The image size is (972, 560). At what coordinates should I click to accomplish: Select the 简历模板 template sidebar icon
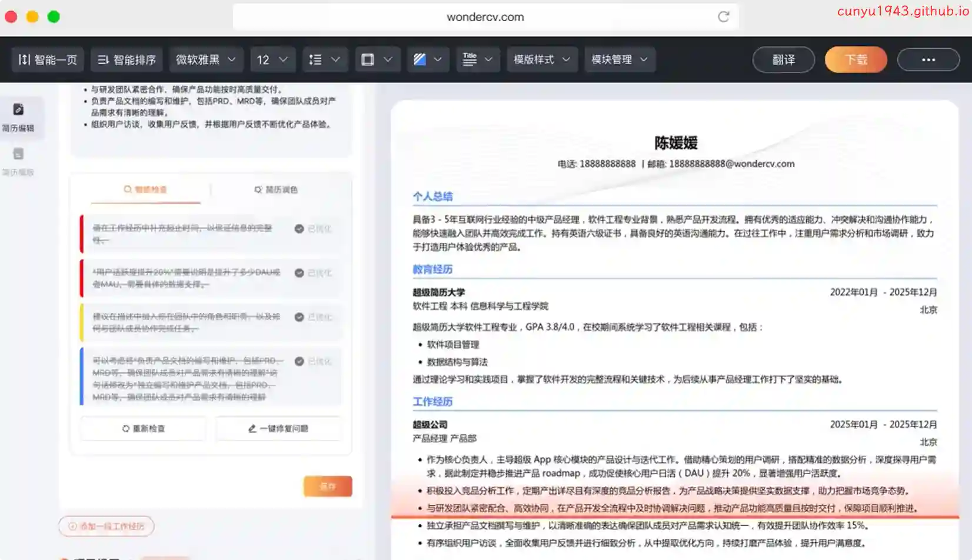coord(18,154)
